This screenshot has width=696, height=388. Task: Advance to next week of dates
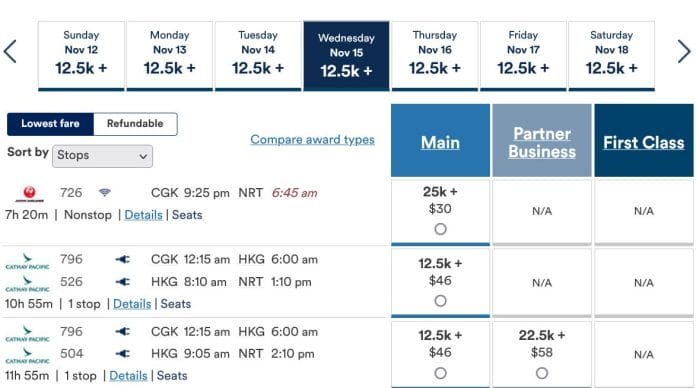pos(684,51)
